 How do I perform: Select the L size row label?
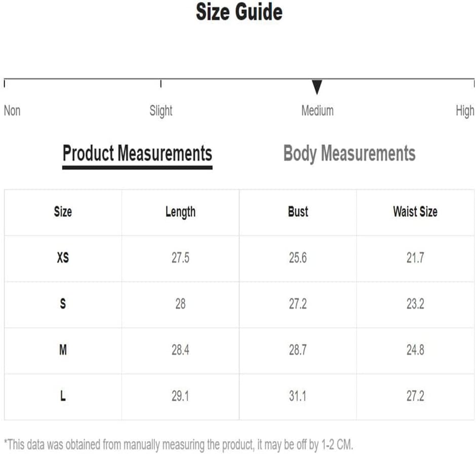[63, 396]
